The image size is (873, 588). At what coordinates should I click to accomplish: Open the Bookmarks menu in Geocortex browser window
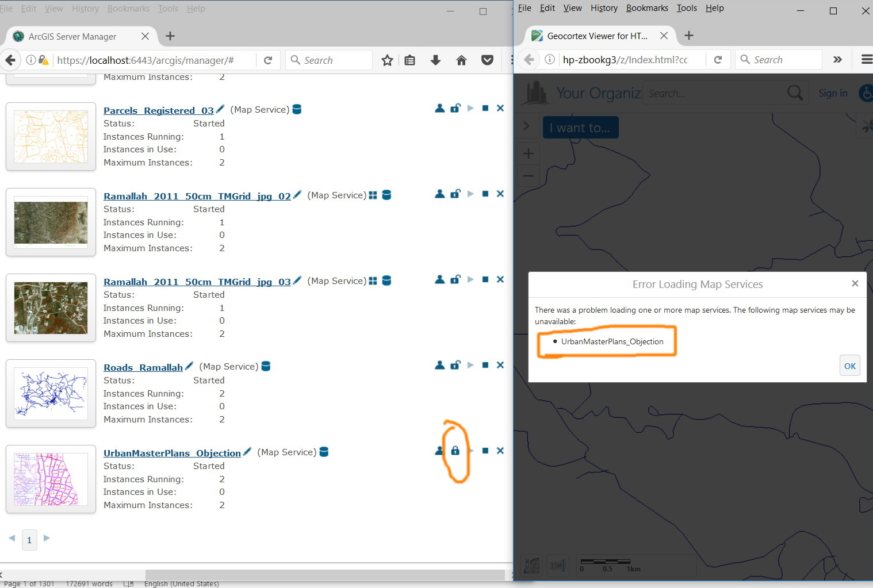coord(647,8)
